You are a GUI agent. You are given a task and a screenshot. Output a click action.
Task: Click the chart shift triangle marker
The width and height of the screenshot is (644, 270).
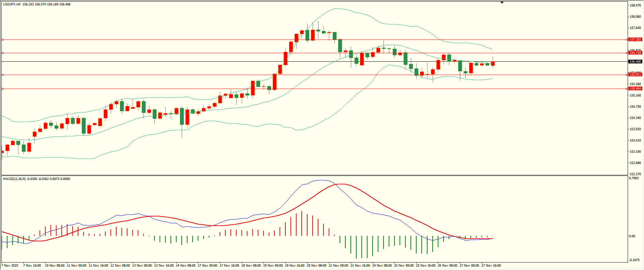502,2
